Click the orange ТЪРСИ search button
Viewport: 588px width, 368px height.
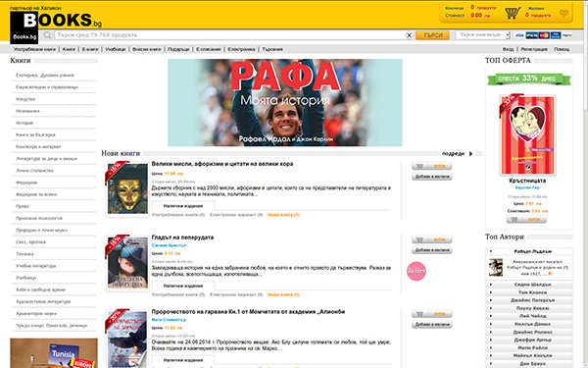point(432,35)
